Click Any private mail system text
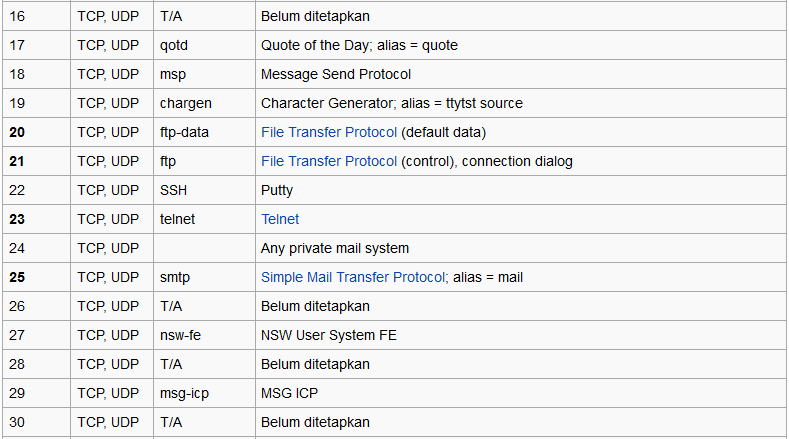 point(335,248)
